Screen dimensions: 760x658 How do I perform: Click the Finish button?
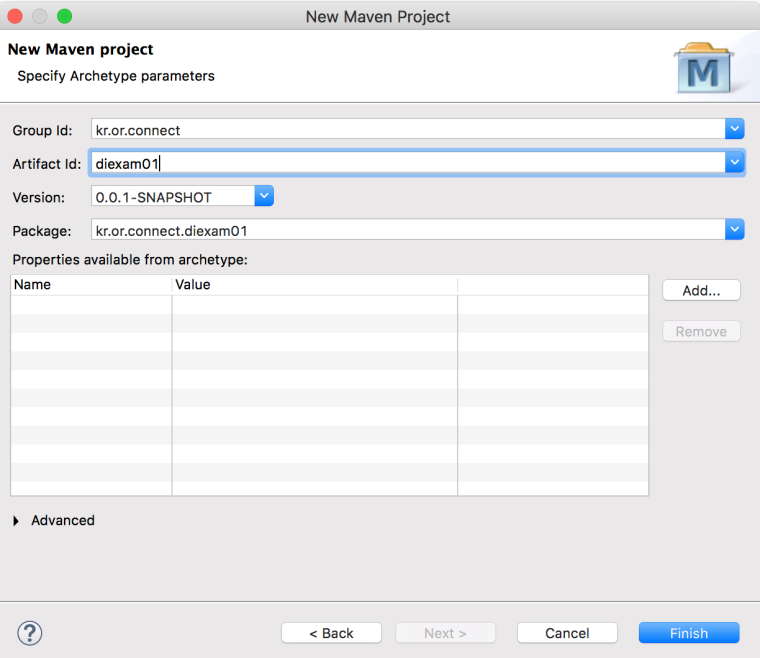(689, 633)
